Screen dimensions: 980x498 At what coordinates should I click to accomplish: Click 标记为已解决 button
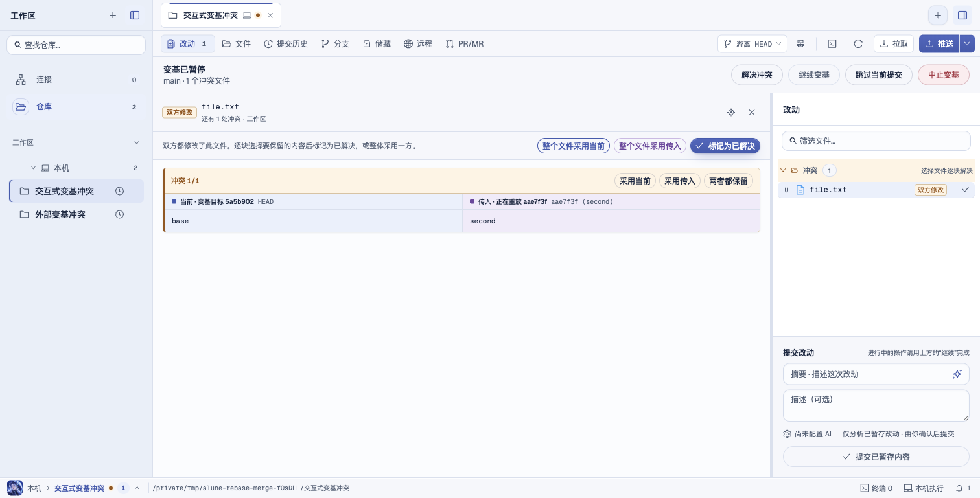tap(725, 146)
